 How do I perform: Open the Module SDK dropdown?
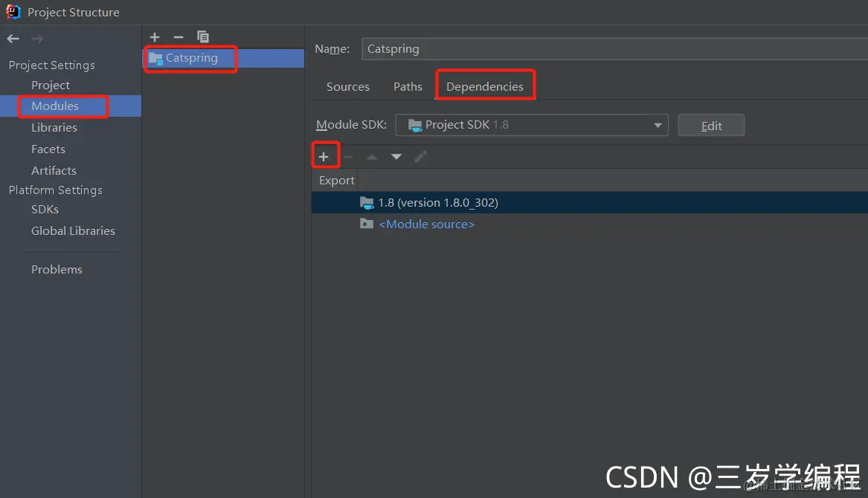532,125
